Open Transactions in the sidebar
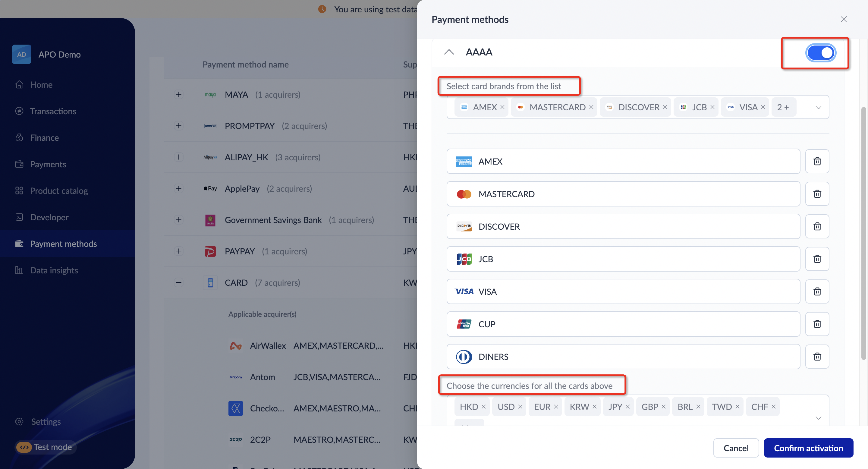Image resolution: width=868 pixels, height=469 pixels. coord(53,111)
